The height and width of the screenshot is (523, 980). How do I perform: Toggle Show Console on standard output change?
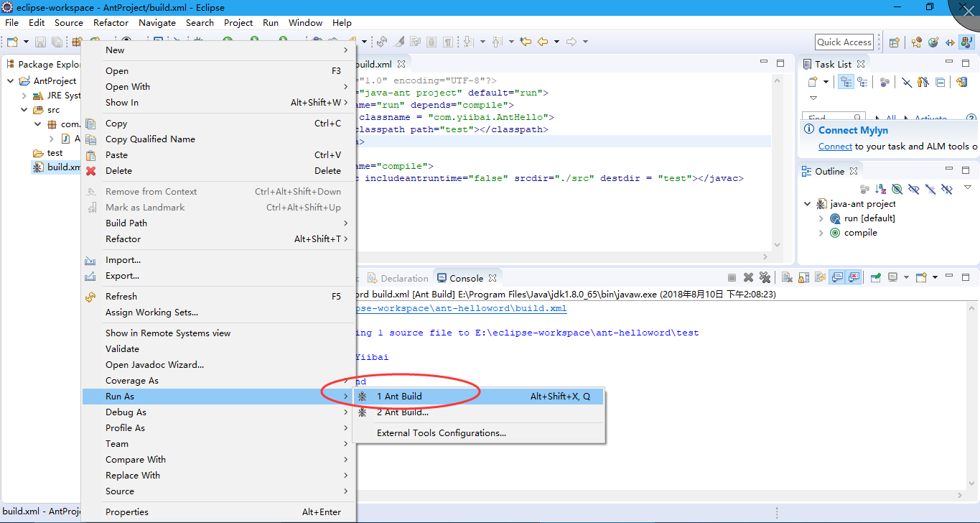[x=836, y=278]
